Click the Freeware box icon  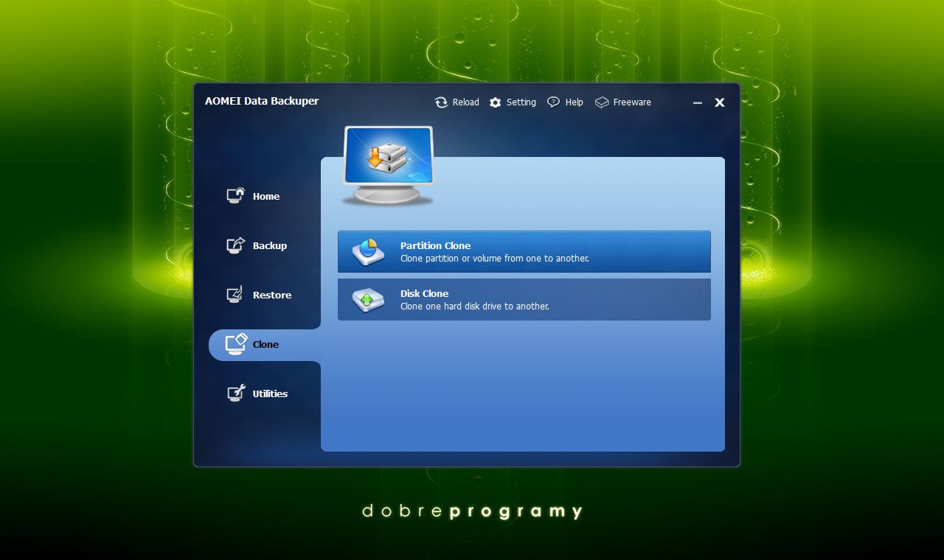click(602, 102)
